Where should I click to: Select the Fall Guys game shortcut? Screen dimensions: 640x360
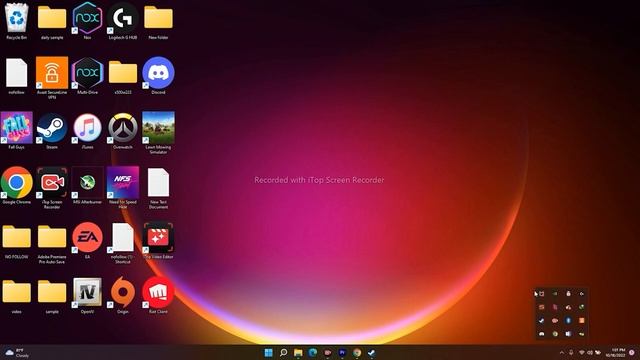pos(16,131)
